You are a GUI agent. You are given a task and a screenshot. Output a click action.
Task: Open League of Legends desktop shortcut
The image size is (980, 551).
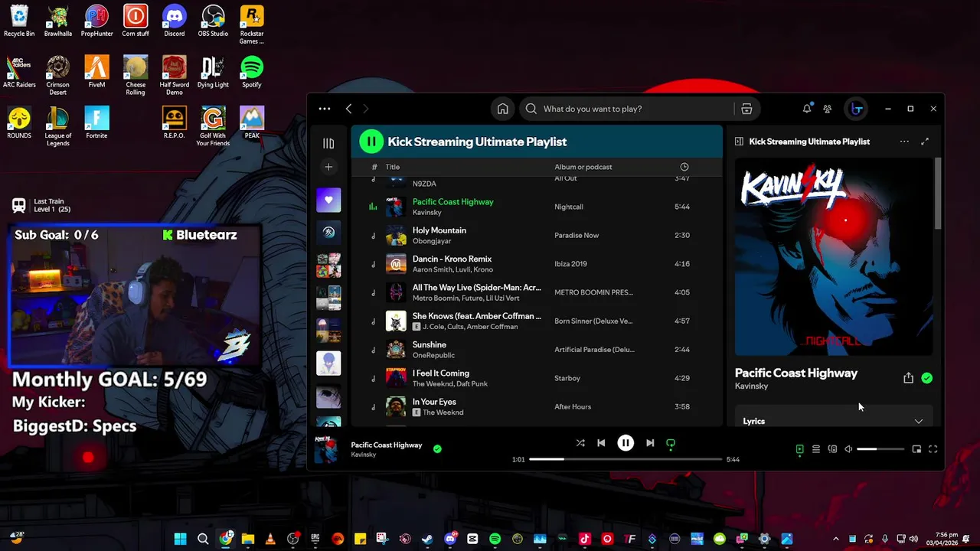click(x=57, y=126)
